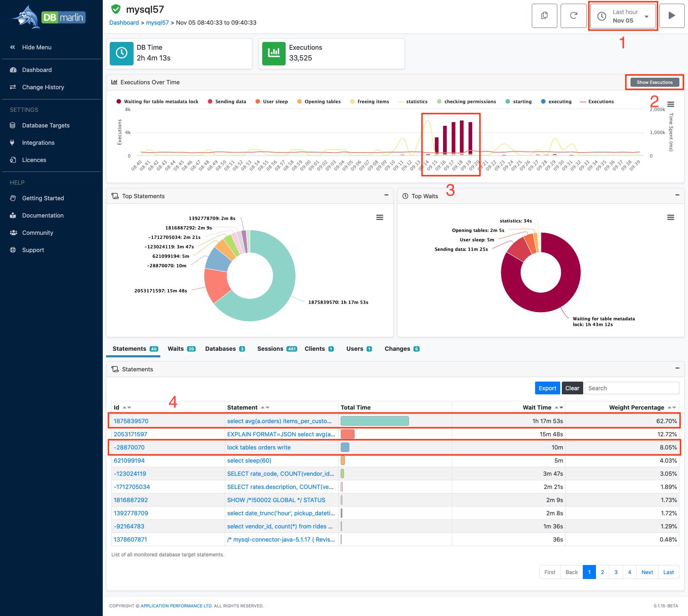Click the teal bar for statement 1875839570
The image size is (688, 616).
pos(375,421)
